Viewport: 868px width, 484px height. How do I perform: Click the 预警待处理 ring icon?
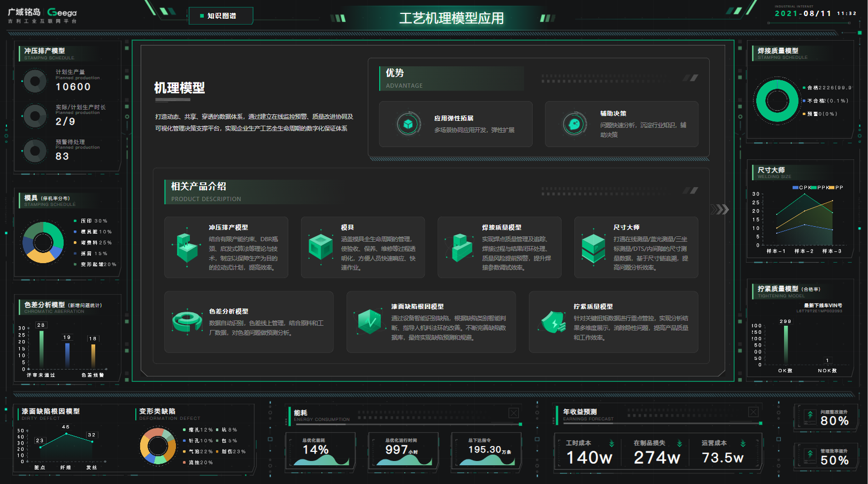point(35,151)
